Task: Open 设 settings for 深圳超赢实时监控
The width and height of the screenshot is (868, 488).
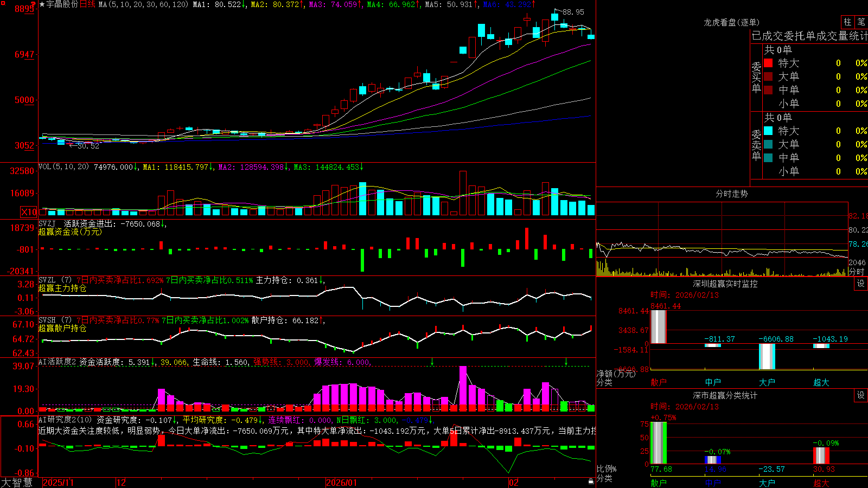Action: point(861,284)
